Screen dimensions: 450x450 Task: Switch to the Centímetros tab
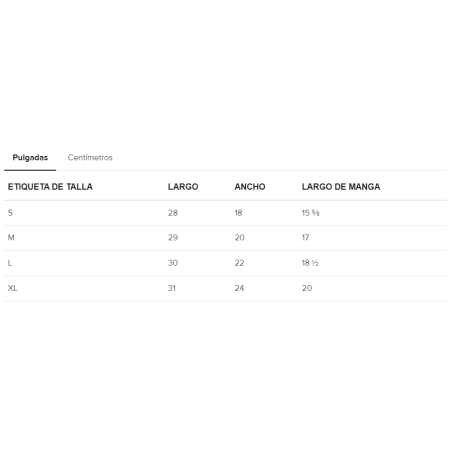pyautogui.click(x=90, y=157)
